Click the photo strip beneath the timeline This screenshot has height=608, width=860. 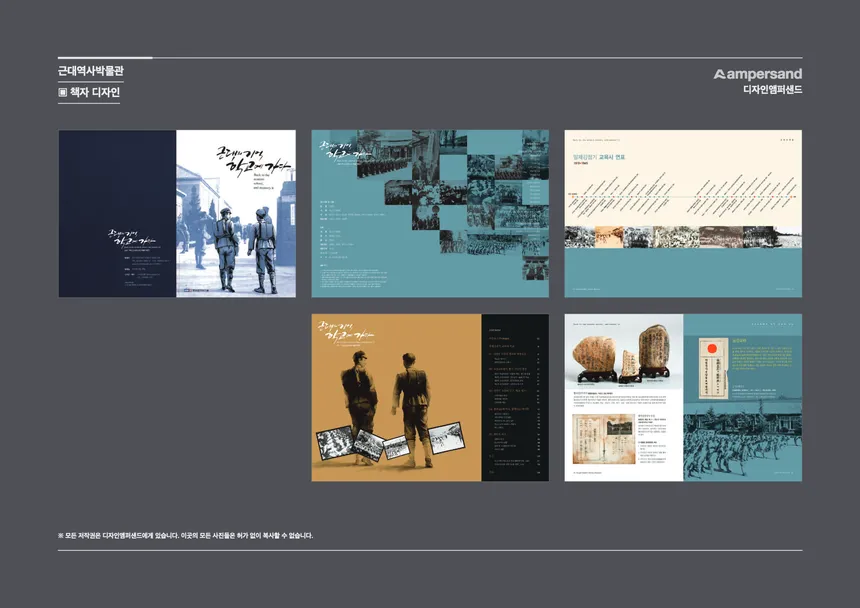coord(683,237)
